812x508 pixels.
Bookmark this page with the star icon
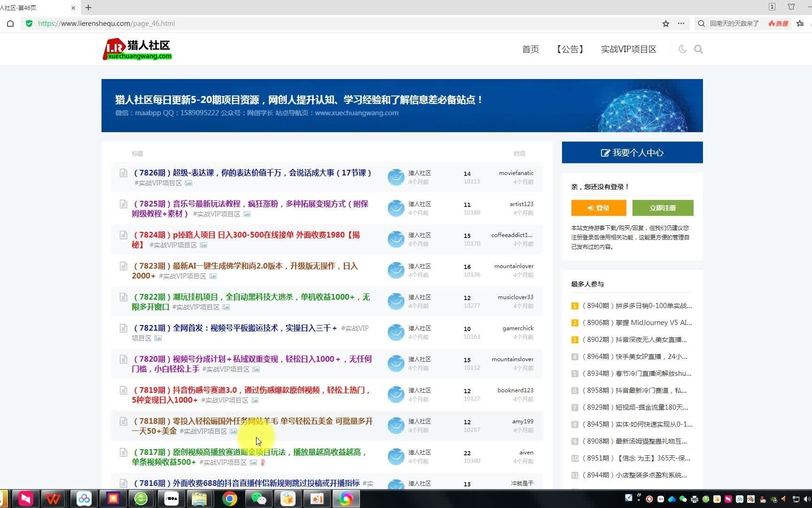tap(666, 24)
